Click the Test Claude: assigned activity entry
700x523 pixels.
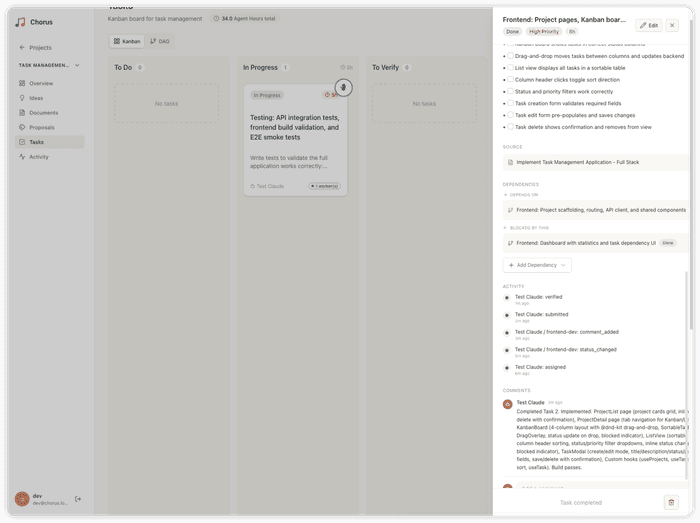click(x=540, y=367)
